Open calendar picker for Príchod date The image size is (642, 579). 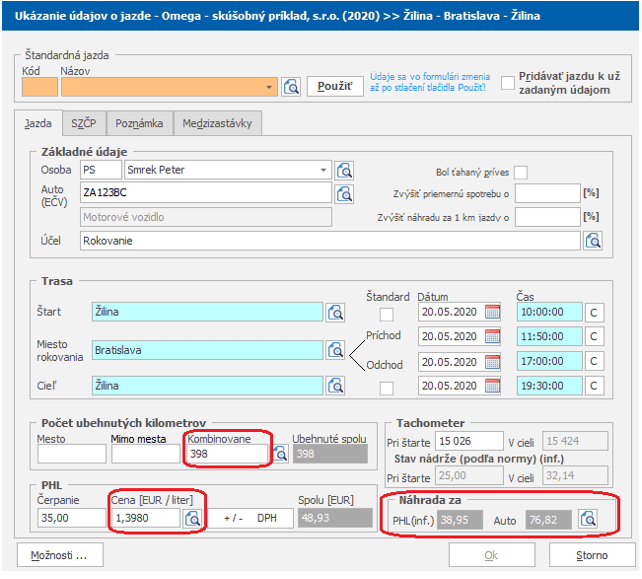[x=492, y=337]
